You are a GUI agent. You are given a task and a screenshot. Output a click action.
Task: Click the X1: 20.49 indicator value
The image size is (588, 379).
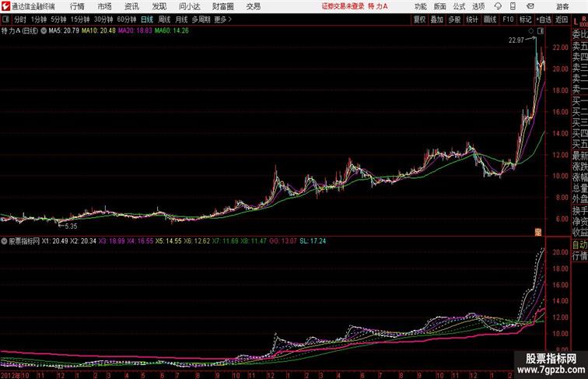click(54, 241)
